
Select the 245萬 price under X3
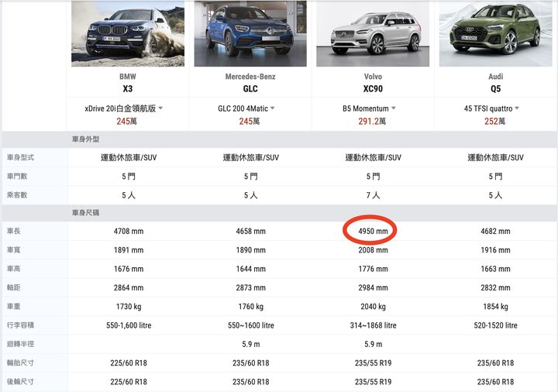click(126, 122)
